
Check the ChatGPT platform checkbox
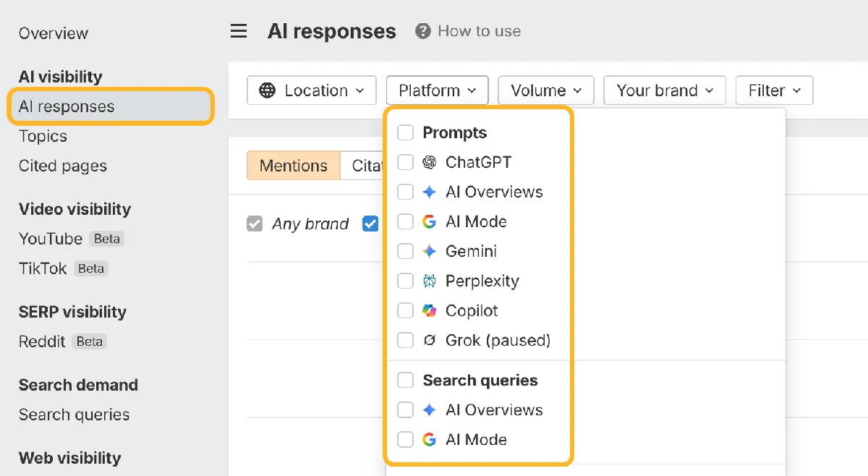pyautogui.click(x=406, y=162)
